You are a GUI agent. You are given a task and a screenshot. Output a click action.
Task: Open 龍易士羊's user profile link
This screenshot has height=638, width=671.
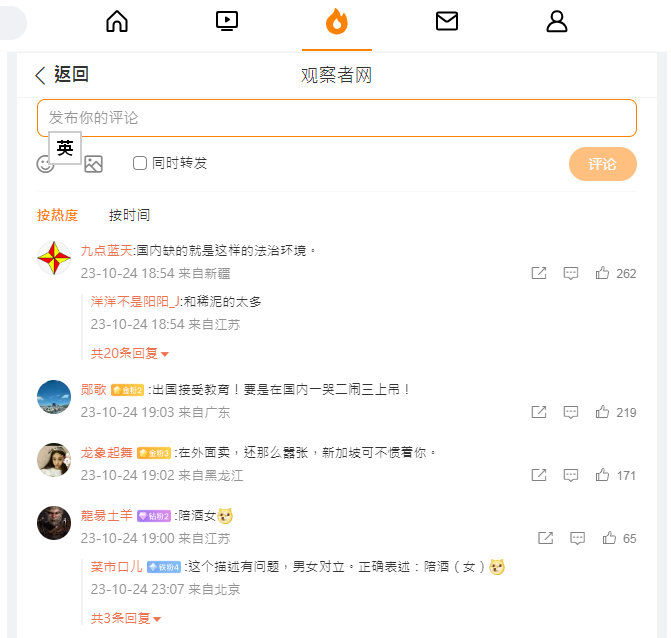pyautogui.click(x=106, y=515)
